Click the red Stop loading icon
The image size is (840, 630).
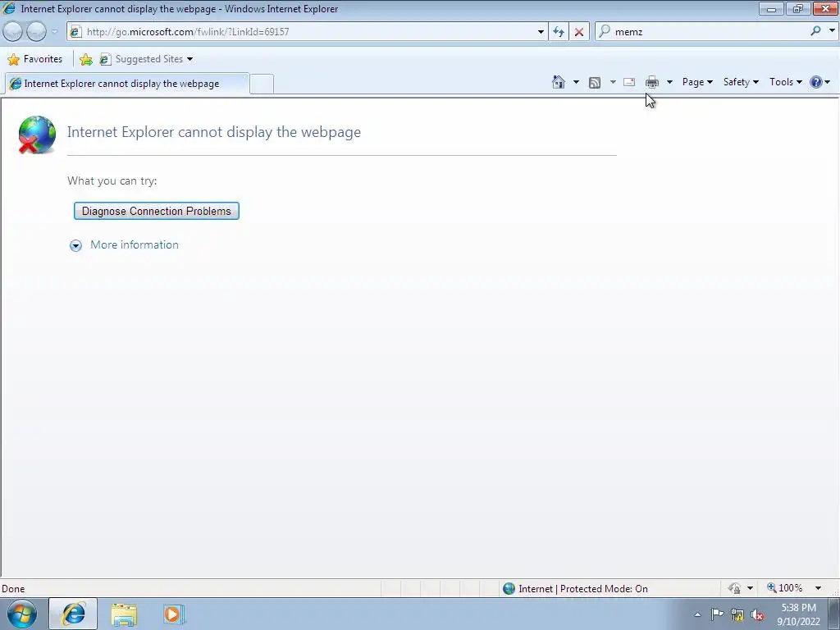pos(579,32)
